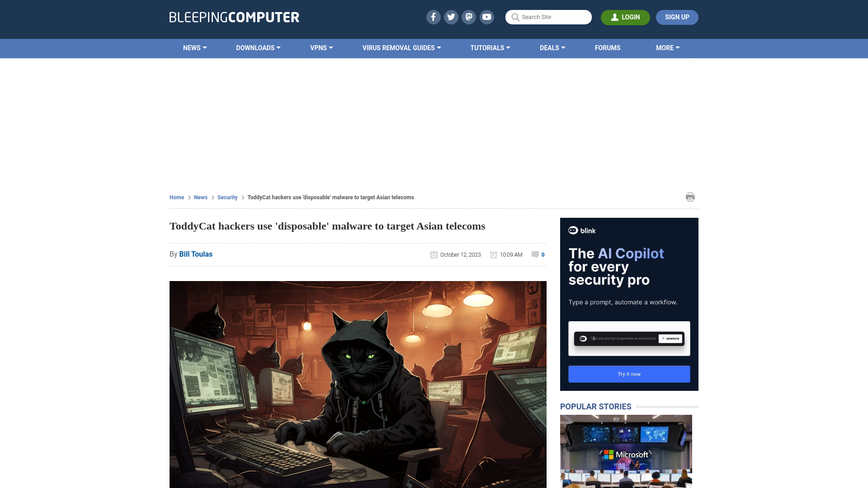Image resolution: width=868 pixels, height=488 pixels.
Task: Click the BleepingComputer YouTube icon
Action: pos(487,17)
